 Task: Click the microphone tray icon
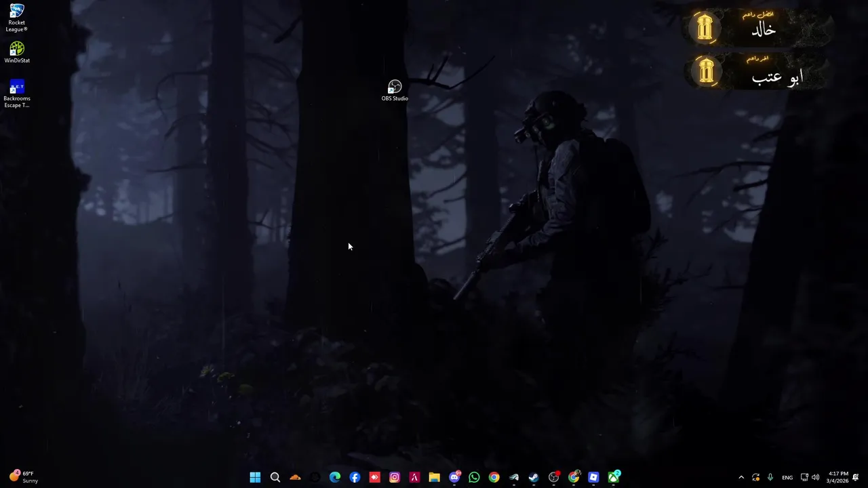click(770, 478)
